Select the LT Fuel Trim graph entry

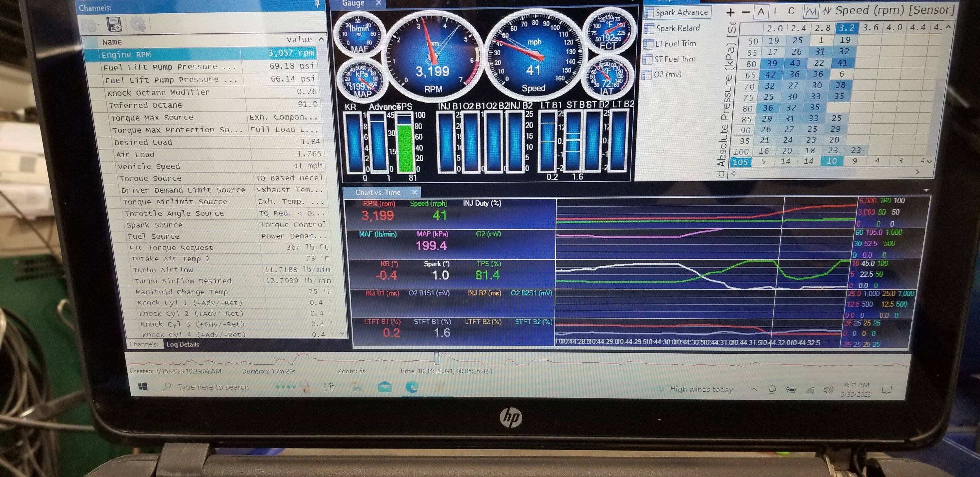670,43
